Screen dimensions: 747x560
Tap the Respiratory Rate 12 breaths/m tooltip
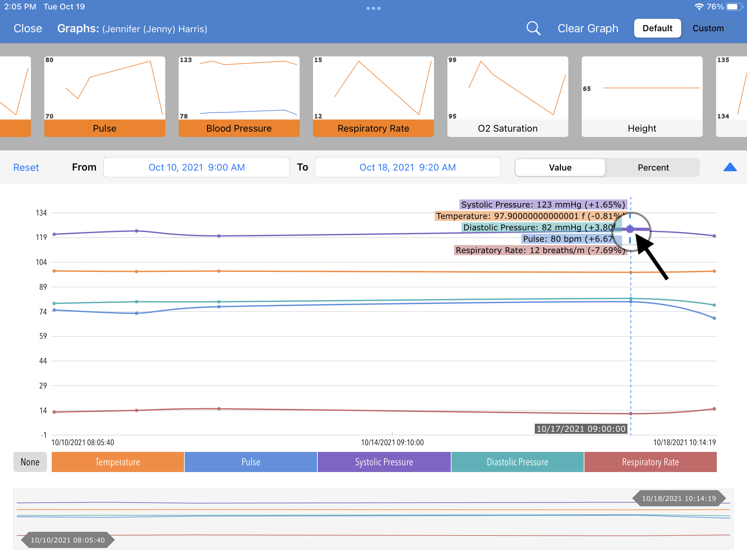click(540, 250)
